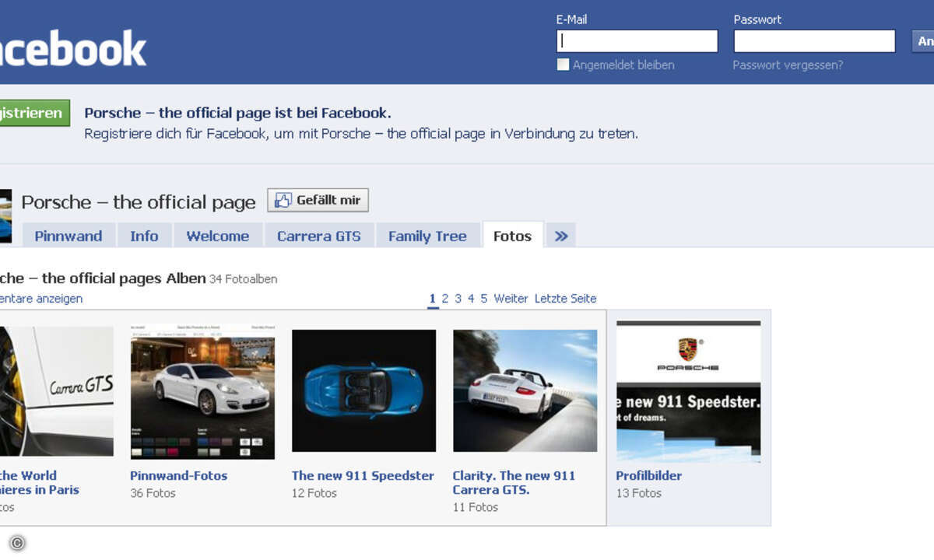Screen dimensions: 934x560
Task: Click the green Registrieren button
Action: pos(35,113)
